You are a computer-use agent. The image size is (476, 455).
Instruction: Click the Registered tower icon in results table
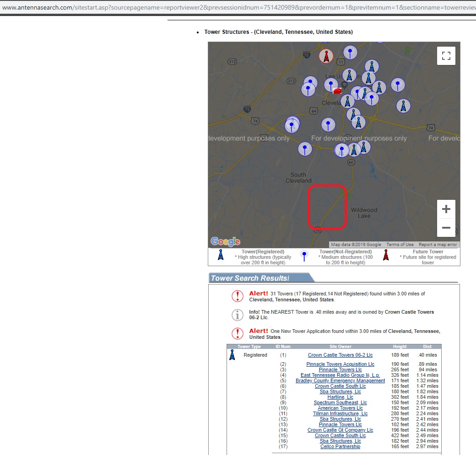[x=232, y=355]
